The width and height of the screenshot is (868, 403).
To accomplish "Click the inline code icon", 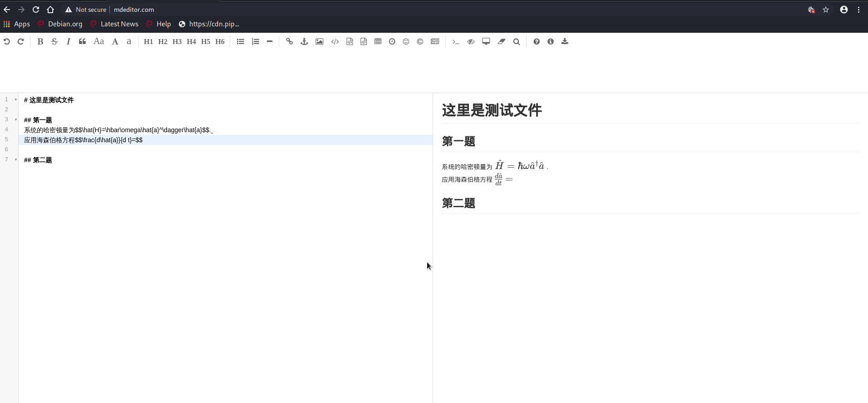I will click(335, 42).
